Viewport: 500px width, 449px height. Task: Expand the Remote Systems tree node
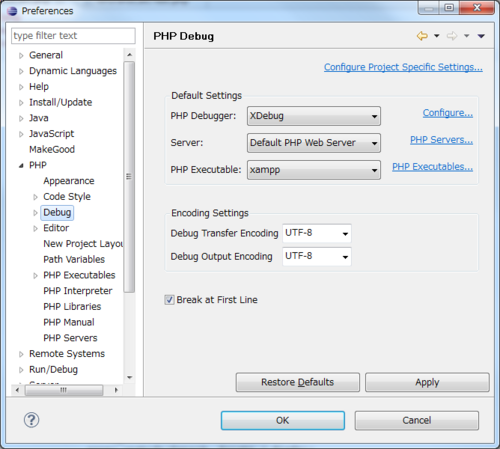coord(21,354)
